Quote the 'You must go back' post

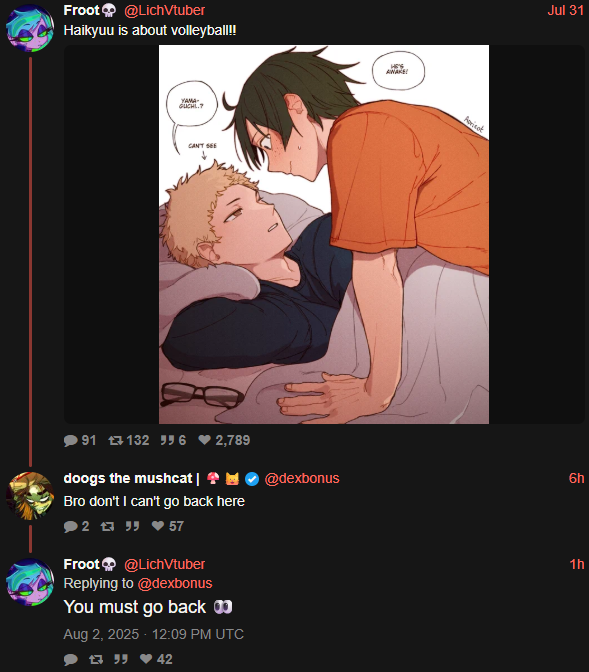121,659
